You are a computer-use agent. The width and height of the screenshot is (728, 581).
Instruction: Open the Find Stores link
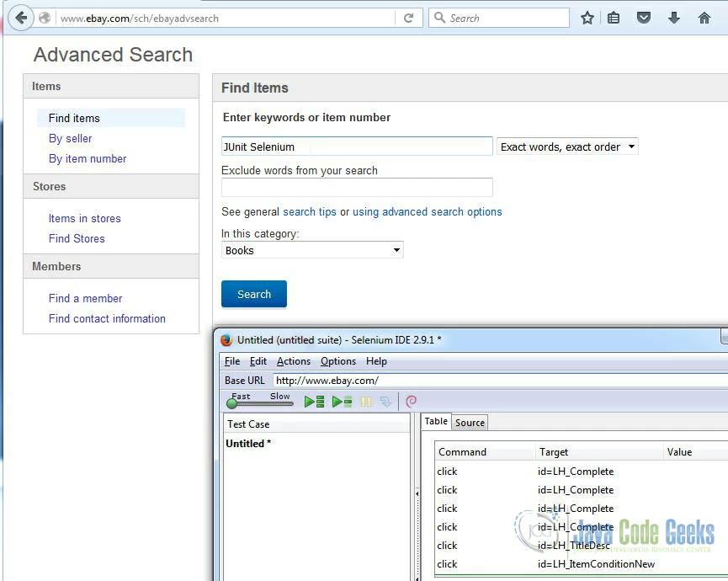pos(77,239)
